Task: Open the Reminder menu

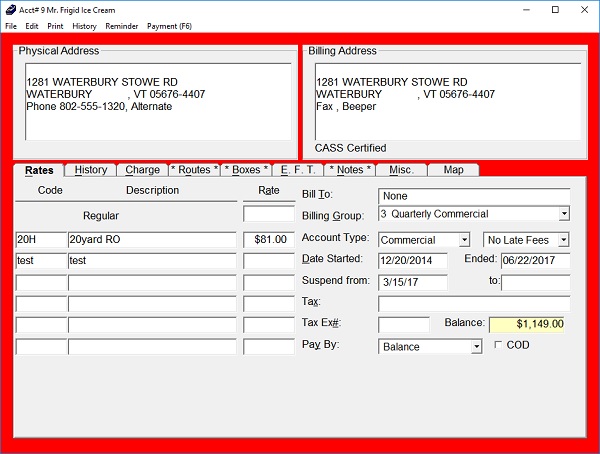Action: tap(122, 26)
